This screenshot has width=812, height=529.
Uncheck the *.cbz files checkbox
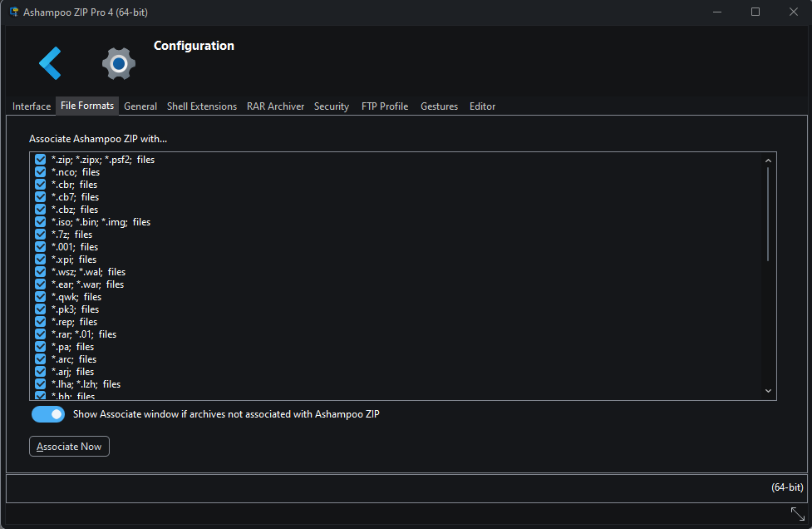pos(41,210)
